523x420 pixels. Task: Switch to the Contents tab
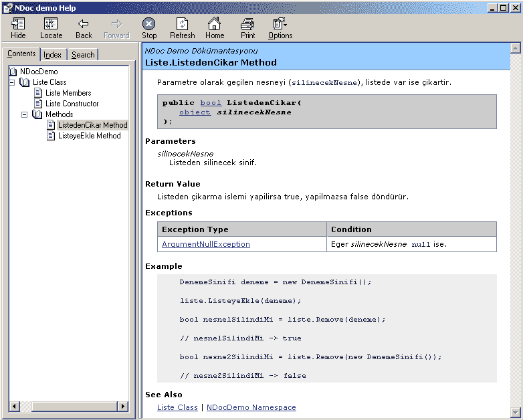(x=21, y=54)
